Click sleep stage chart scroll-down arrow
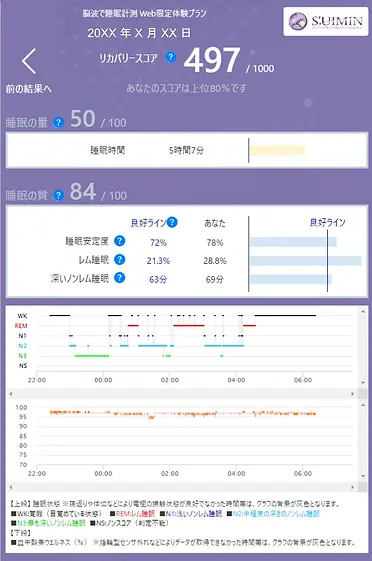This screenshot has height=561, width=372. click(x=363, y=382)
